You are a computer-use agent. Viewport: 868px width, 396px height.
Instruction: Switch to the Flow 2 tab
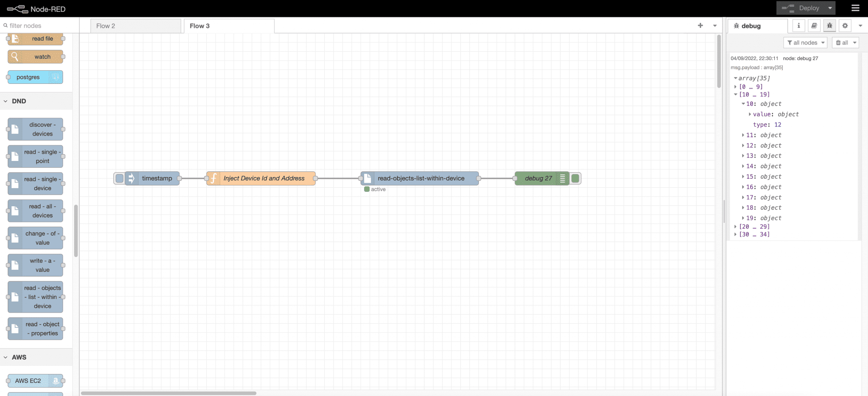[x=105, y=26]
